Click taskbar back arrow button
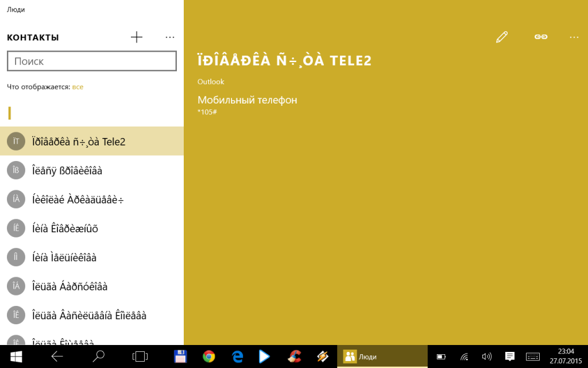The width and height of the screenshot is (588, 368). point(57,356)
